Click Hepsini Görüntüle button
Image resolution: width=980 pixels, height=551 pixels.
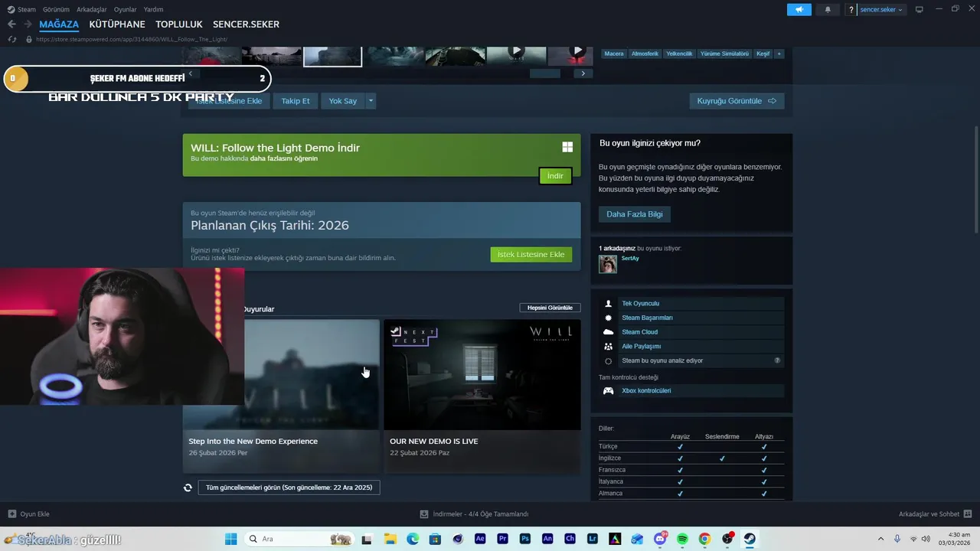click(x=550, y=308)
